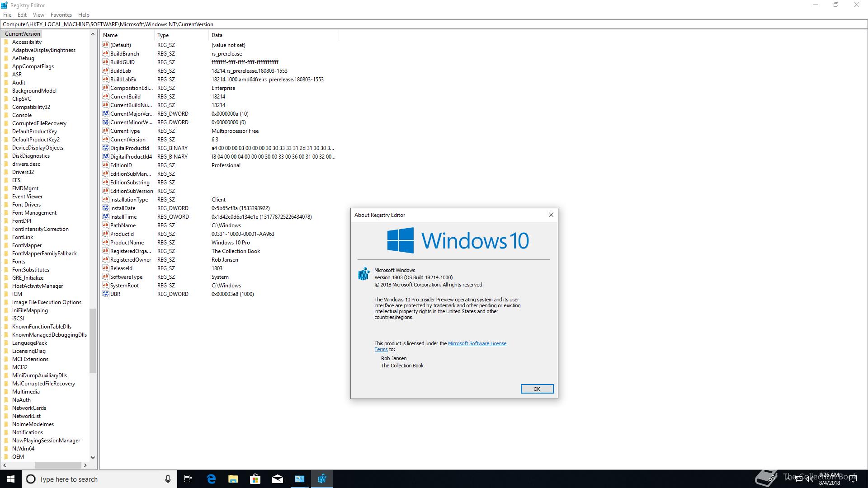Select the Image File Execution Options key
Screen dimensions: 868x488
(x=47, y=302)
